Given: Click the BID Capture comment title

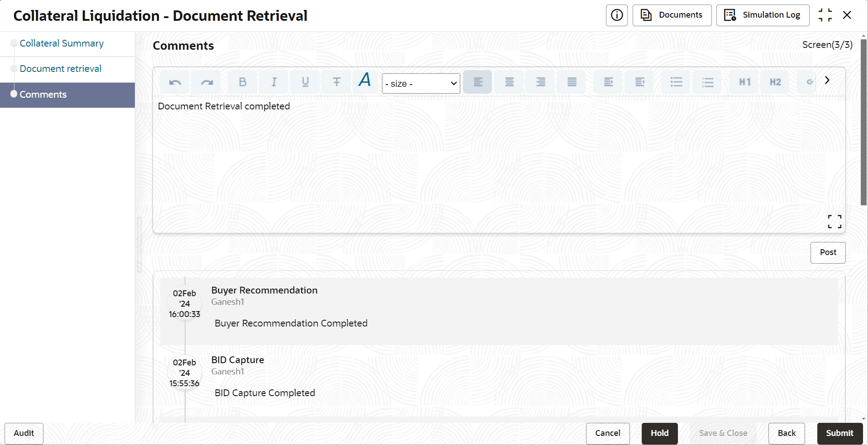Looking at the screenshot, I should click(x=238, y=360).
